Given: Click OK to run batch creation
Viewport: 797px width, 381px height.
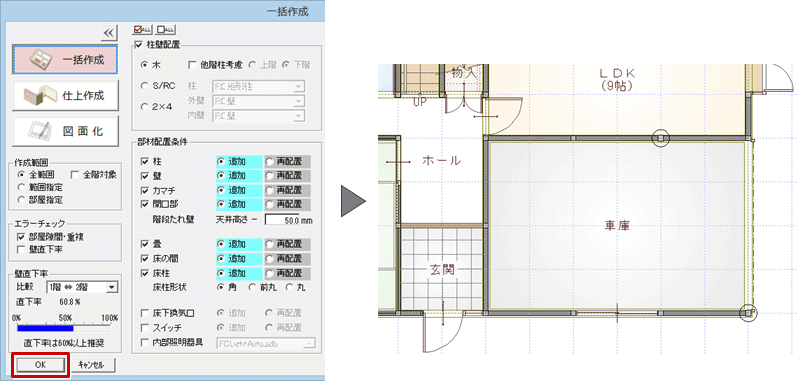Looking at the screenshot, I should (x=40, y=365).
